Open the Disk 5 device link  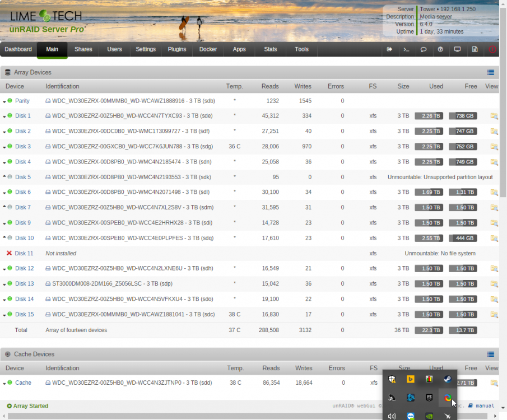[23, 177]
